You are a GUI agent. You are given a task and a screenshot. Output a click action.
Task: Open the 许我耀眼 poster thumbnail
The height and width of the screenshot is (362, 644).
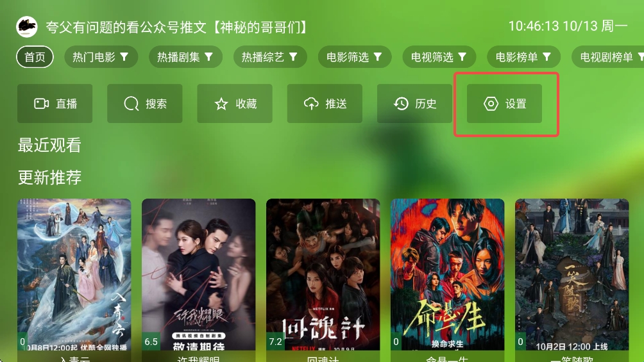[x=198, y=275]
